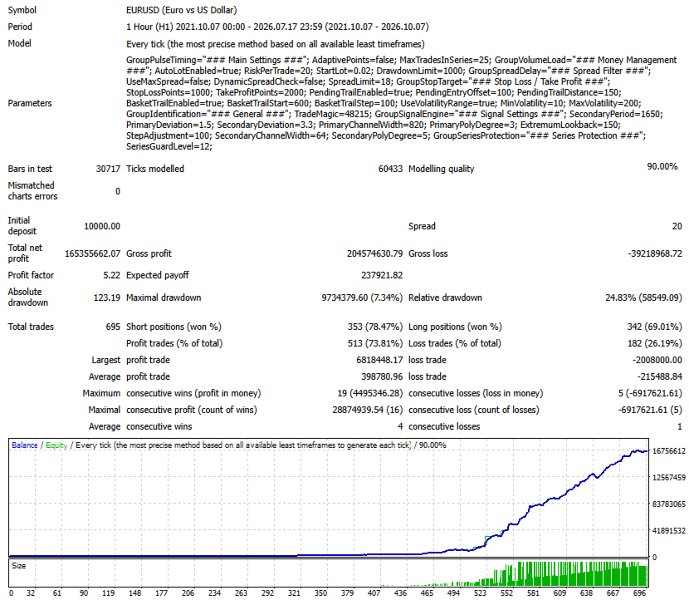
Task: Click the chart axis value 41891532
Action: pos(669,531)
